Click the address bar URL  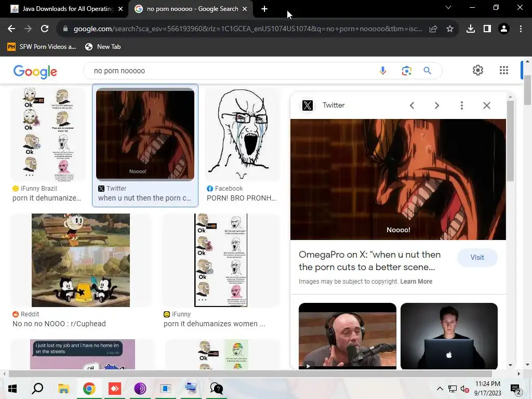(x=248, y=29)
